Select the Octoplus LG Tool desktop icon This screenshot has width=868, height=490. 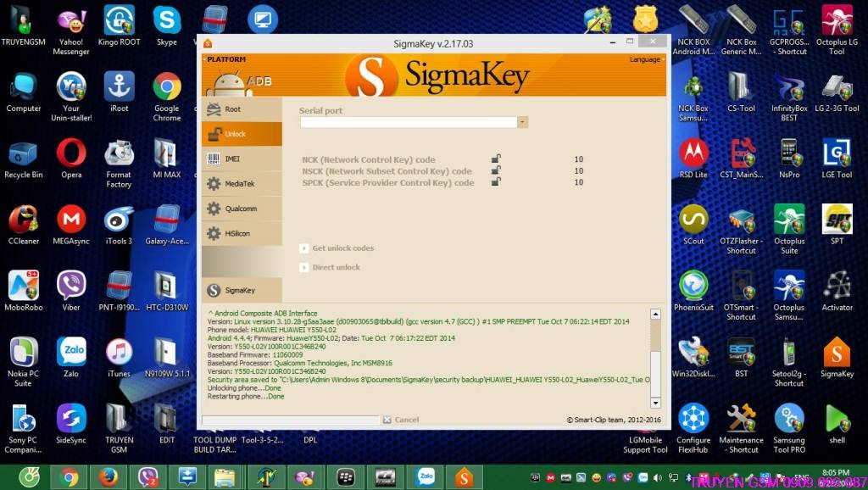tap(837, 31)
